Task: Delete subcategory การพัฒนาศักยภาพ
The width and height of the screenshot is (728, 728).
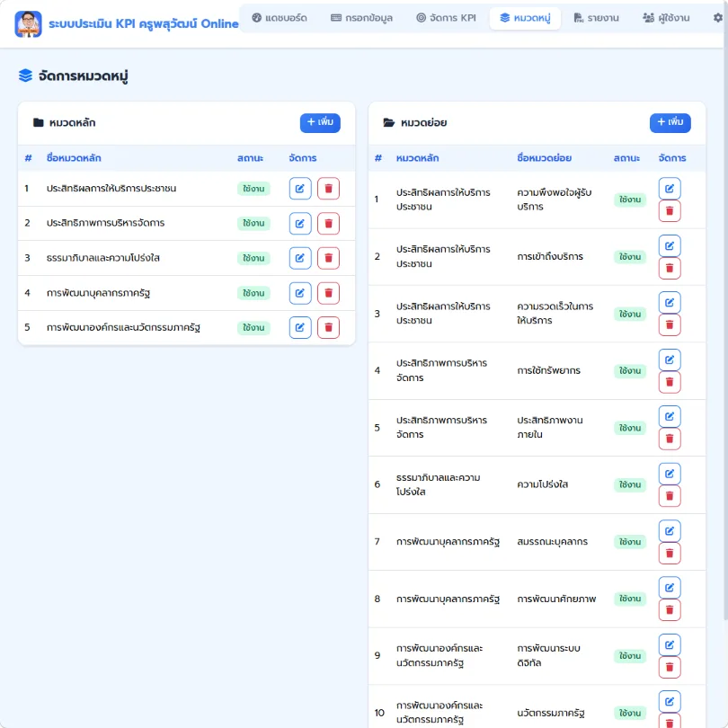Action: (x=670, y=609)
